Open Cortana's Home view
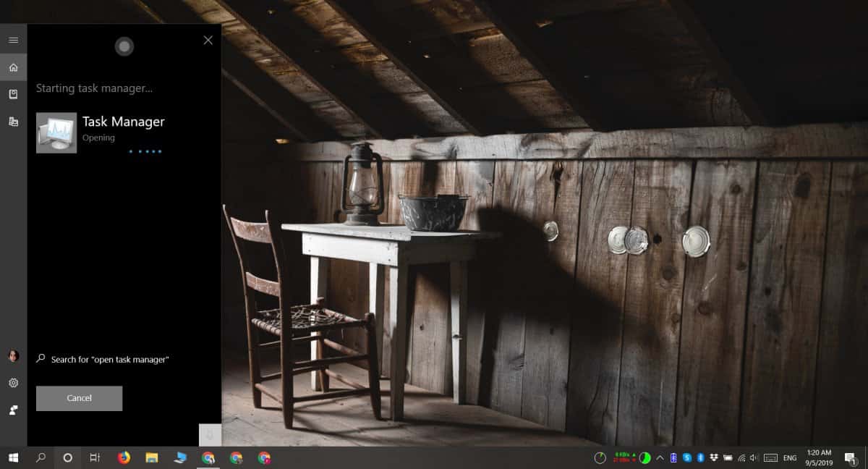Image resolution: width=868 pixels, height=469 pixels. pyautogui.click(x=13, y=67)
